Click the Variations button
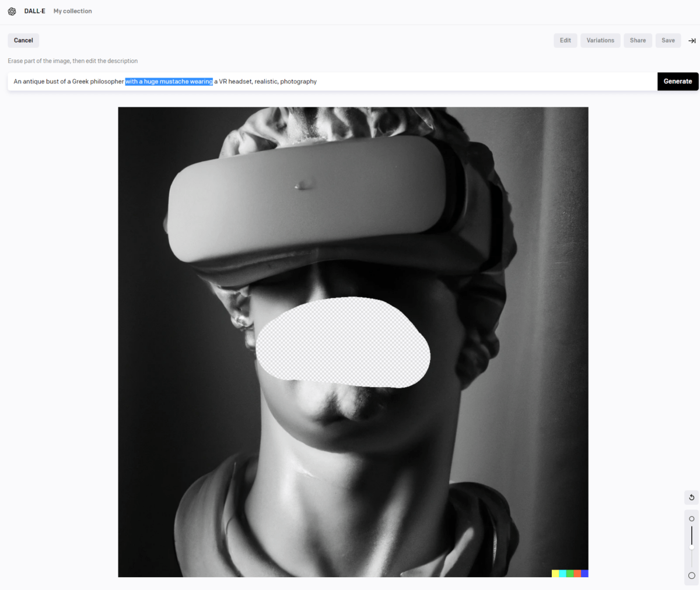Viewport: 700px width, 590px height. click(600, 40)
